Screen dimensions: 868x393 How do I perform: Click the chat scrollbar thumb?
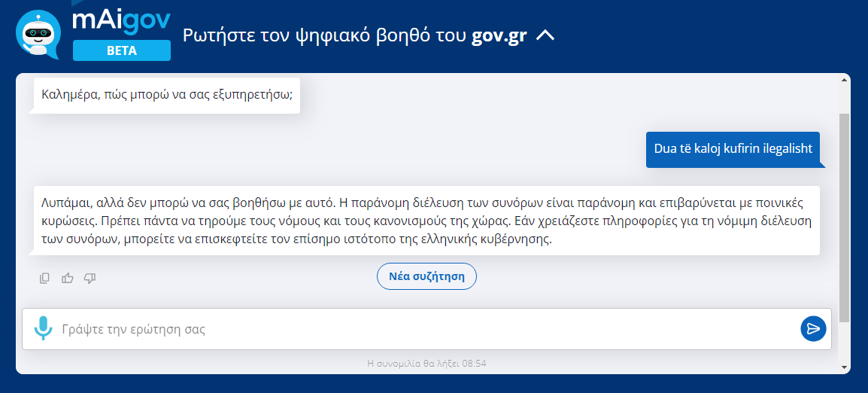[844, 218]
